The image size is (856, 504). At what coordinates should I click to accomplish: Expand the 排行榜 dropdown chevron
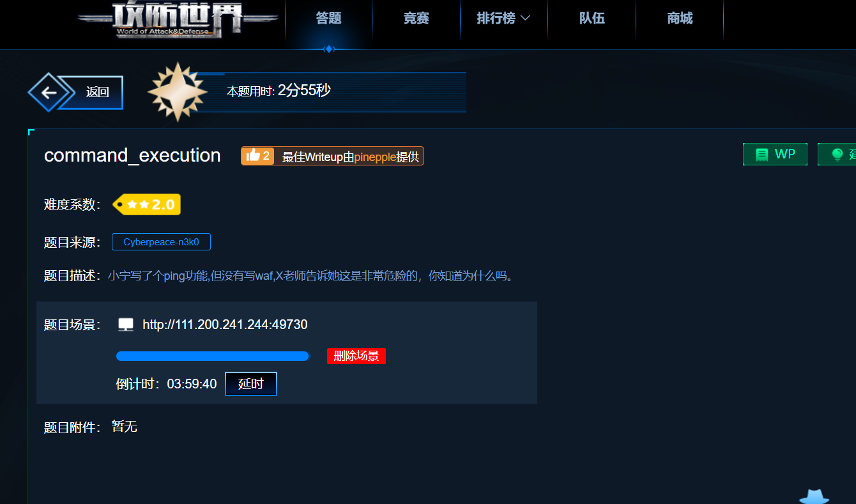[x=526, y=19]
